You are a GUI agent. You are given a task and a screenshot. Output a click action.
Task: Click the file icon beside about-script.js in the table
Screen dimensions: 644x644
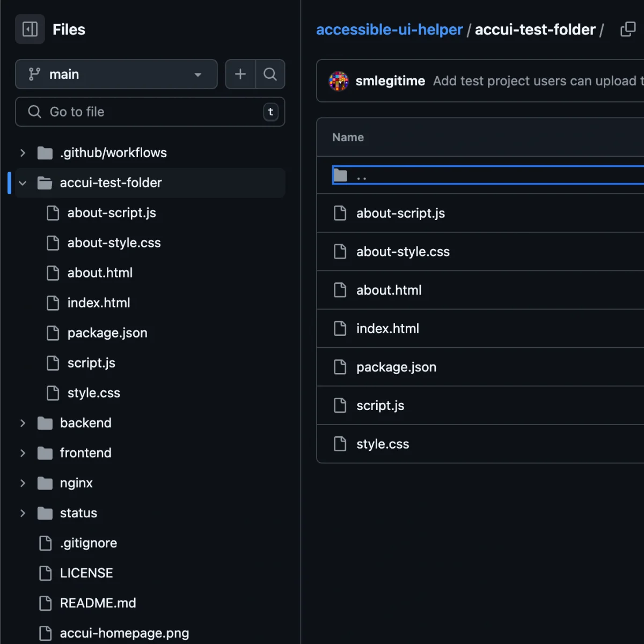click(x=340, y=213)
